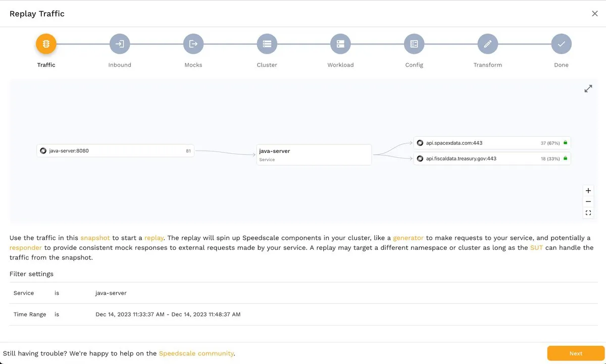Select the api.spacexdata.com:443 node
The height and width of the screenshot is (364, 606).
click(x=492, y=143)
